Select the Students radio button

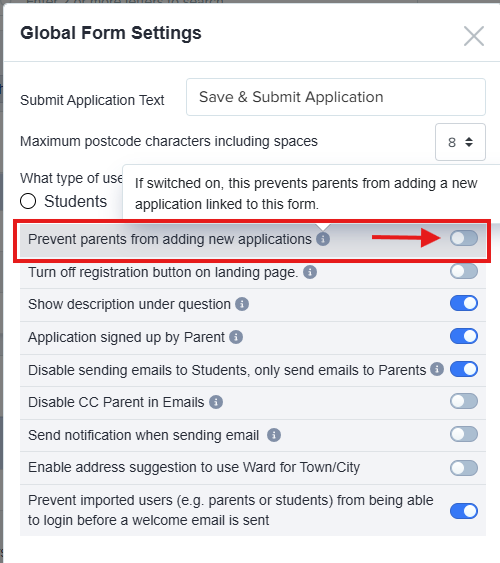(x=28, y=201)
